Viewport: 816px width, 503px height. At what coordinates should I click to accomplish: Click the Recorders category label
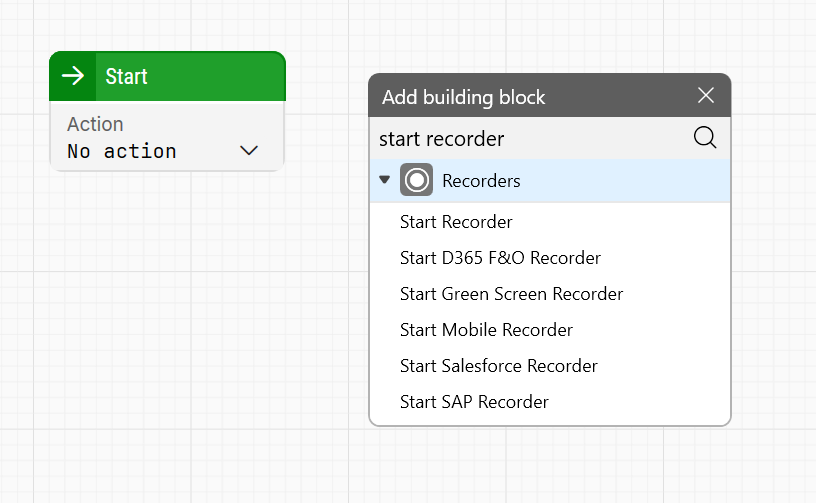(x=481, y=181)
